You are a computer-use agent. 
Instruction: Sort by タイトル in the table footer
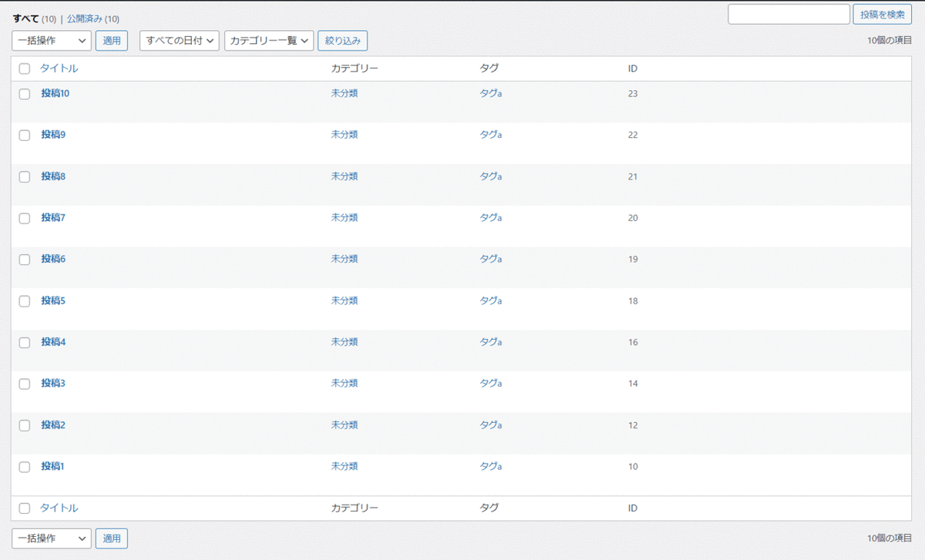(59, 508)
